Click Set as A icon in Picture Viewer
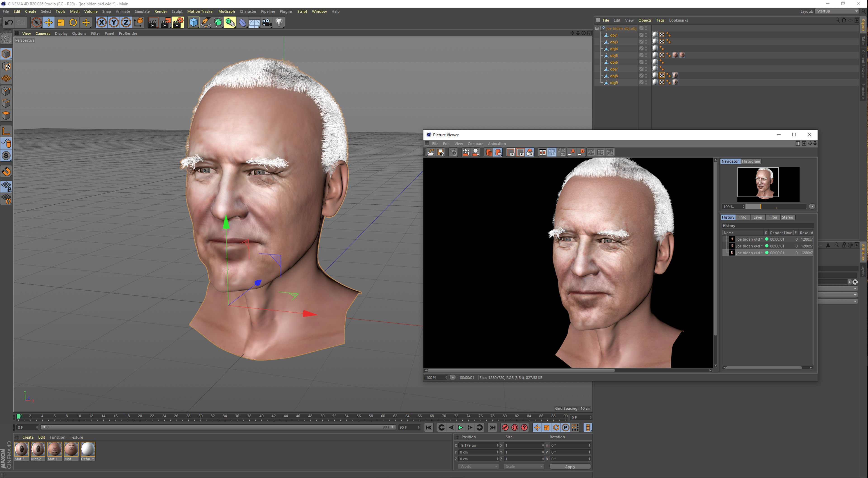The width and height of the screenshot is (868, 478). [572, 153]
